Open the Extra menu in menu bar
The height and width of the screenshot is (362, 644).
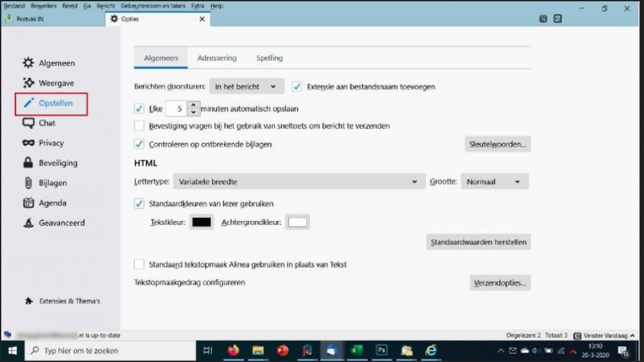[198, 6]
